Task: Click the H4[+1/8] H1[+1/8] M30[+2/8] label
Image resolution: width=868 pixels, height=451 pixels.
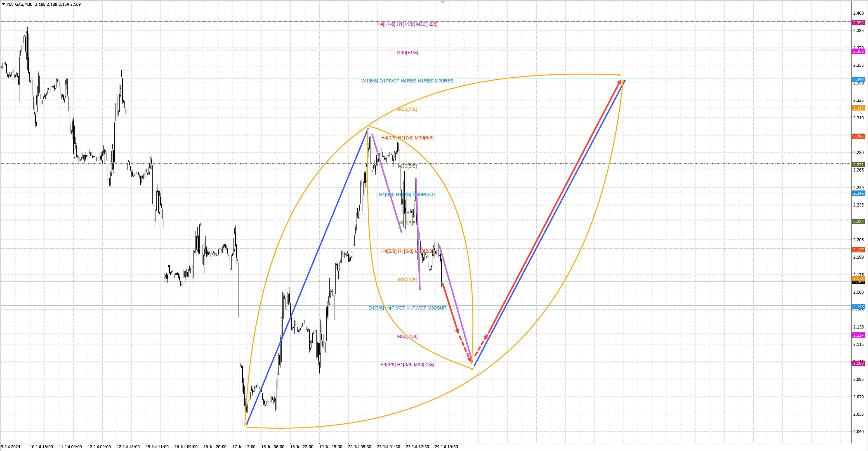Action: 407,24
